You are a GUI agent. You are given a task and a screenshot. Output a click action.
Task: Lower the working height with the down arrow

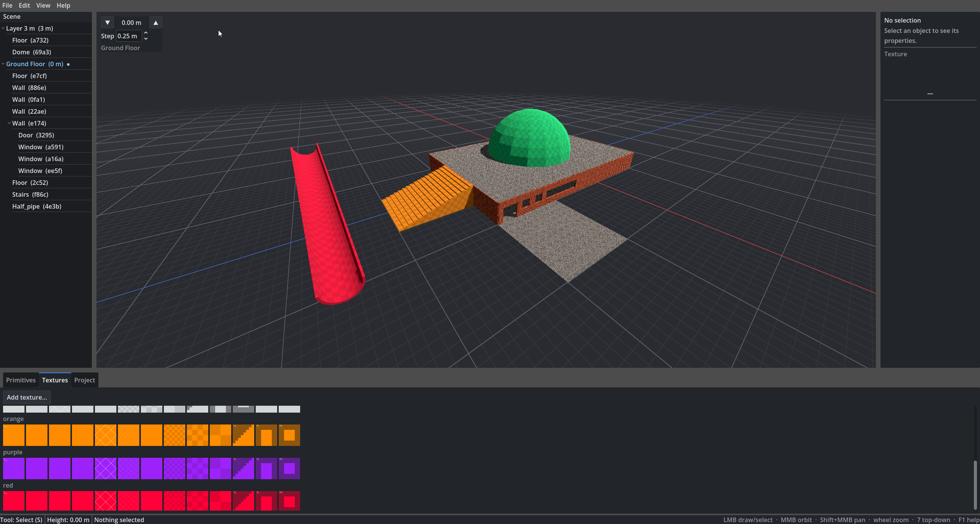tap(108, 23)
